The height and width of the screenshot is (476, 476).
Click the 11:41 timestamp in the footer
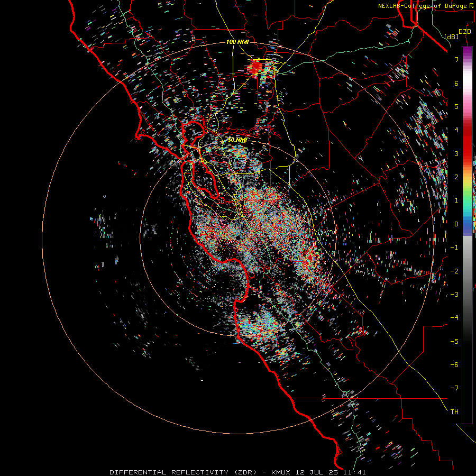[x=354, y=472]
